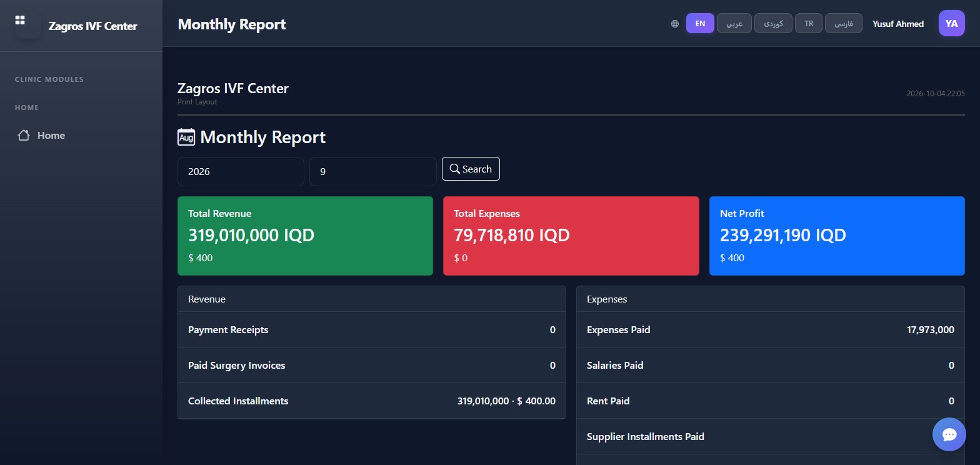
Task: Select the Total Revenue card
Action: pyautogui.click(x=305, y=236)
